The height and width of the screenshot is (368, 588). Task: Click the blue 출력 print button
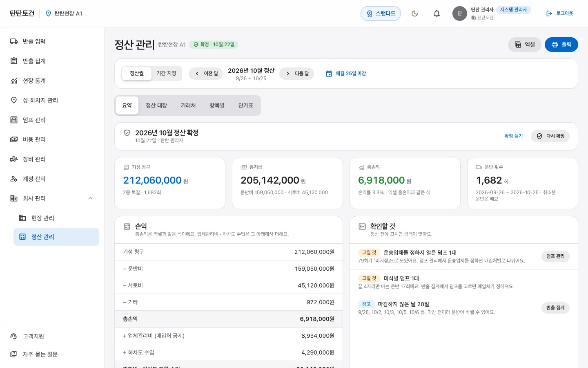(561, 45)
